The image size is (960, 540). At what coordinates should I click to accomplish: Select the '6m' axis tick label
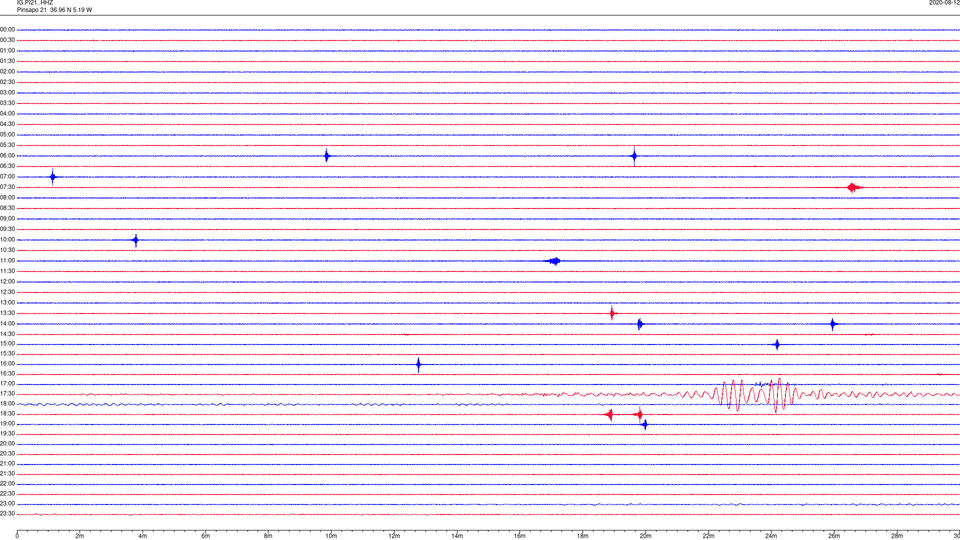[x=206, y=536]
